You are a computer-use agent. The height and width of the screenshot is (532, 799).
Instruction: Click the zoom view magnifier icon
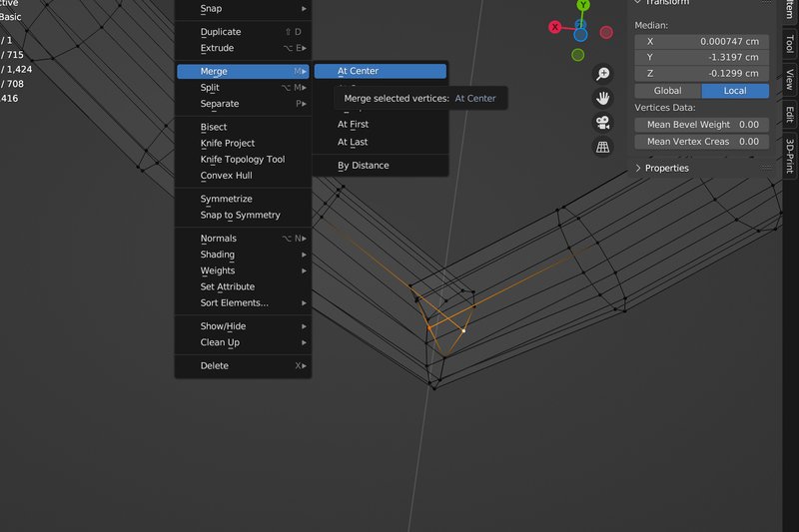[x=603, y=74]
